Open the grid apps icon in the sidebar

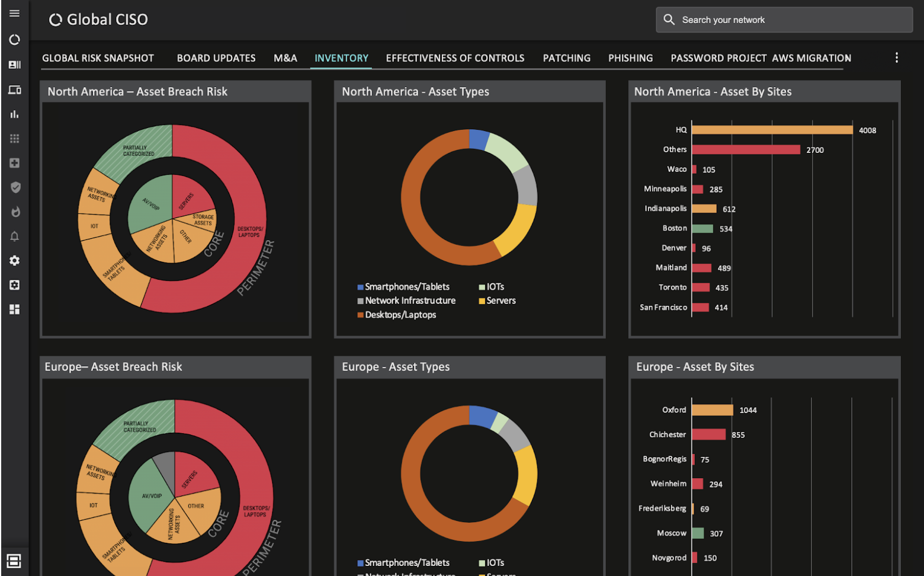14,138
